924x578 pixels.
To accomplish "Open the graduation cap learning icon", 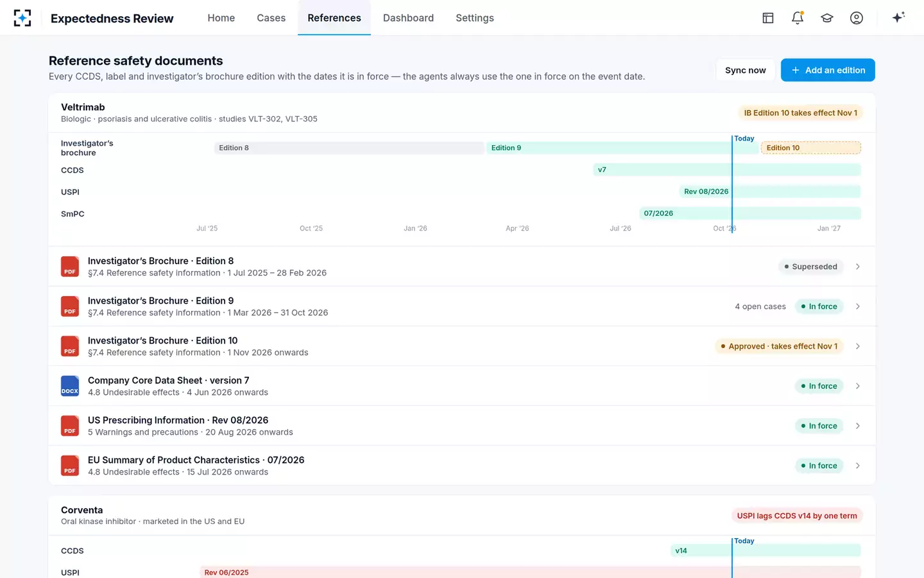I will tap(827, 18).
